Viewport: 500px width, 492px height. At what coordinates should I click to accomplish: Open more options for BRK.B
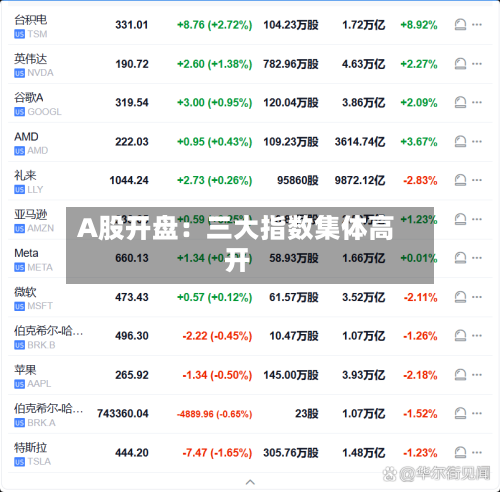pyautogui.click(x=477, y=335)
